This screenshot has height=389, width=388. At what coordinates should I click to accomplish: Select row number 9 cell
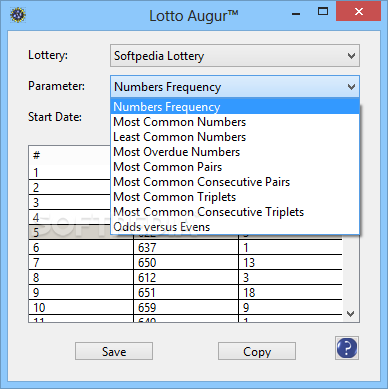pos(81,292)
